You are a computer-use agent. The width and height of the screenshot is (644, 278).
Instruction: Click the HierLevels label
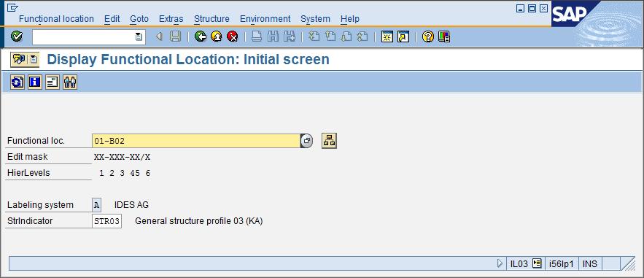(x=28, y=173)
